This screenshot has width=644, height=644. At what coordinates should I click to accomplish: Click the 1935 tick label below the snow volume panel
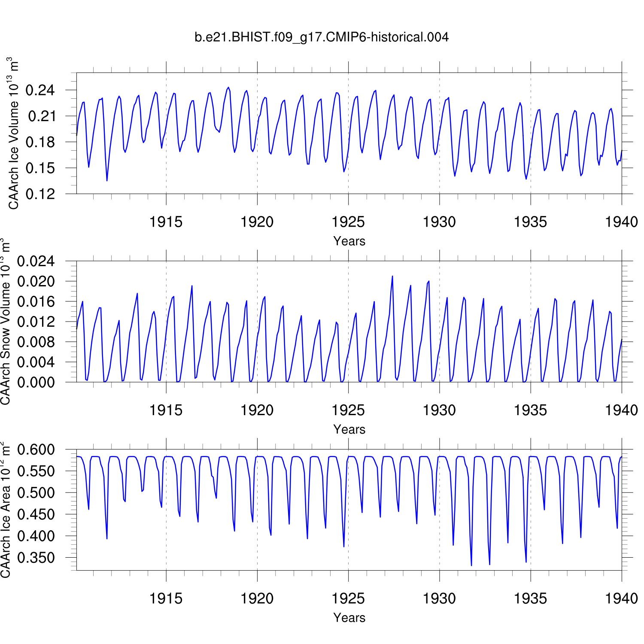tap(530, 410)
